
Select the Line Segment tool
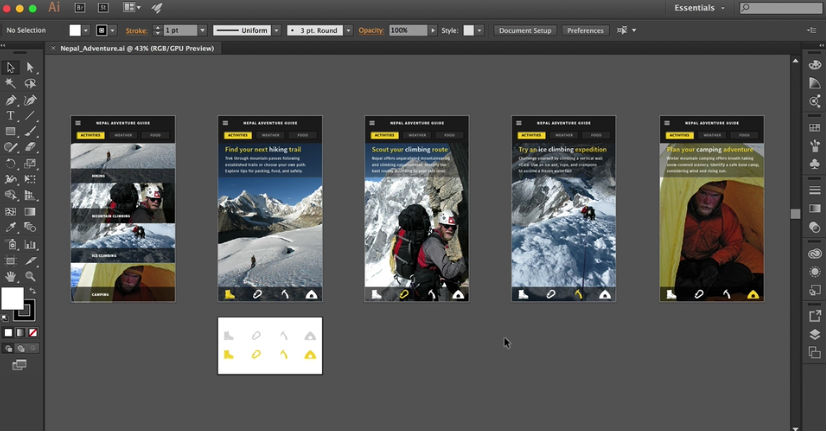pyautogui.click(x=30, y=115)
